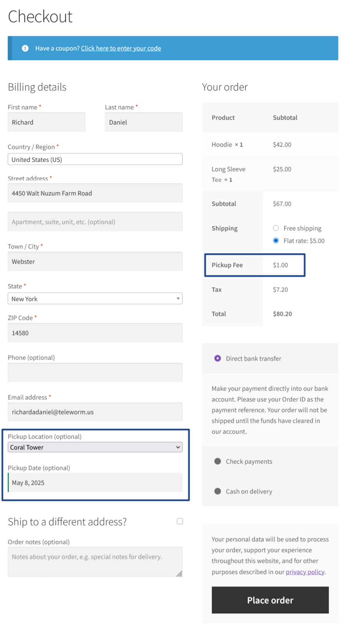This screenshot has width=345, height=644.
Task: Open the Country / Region dropdown
Action: point(95,159)
